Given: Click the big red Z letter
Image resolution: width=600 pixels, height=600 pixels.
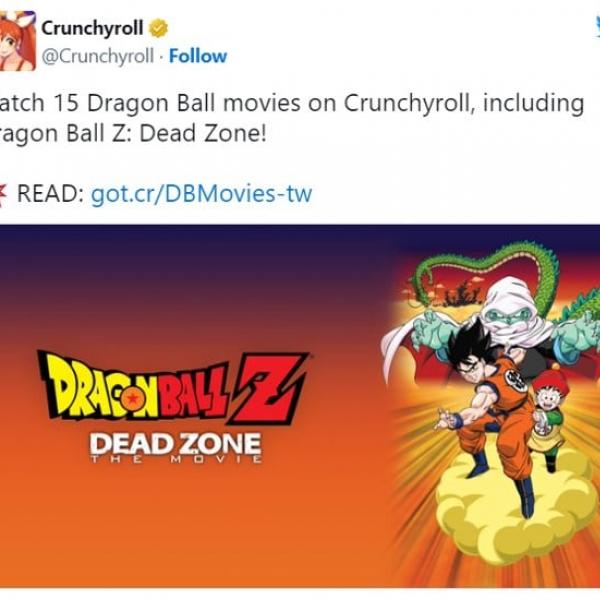Looking at the screenshot, I should coord(268,387).
